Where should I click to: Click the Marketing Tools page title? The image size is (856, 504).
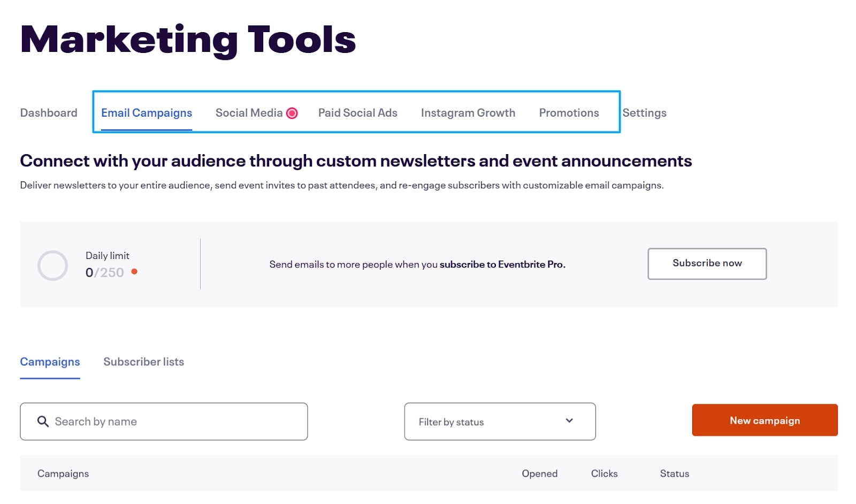point(188,40)
